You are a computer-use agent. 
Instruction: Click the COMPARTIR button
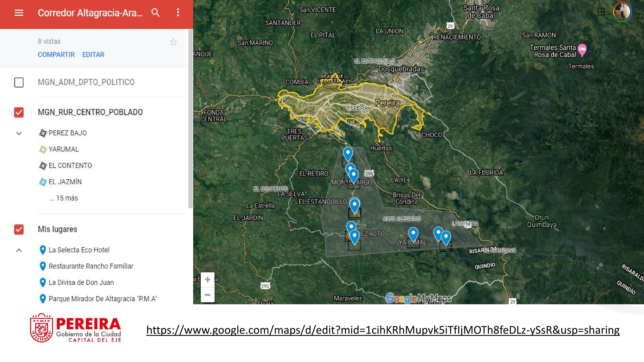[x=56, y=54]
